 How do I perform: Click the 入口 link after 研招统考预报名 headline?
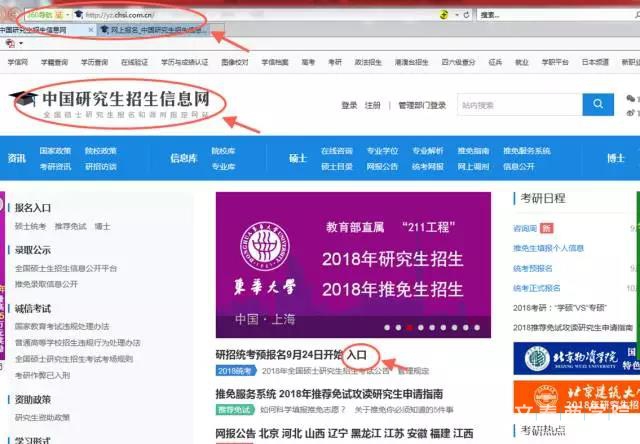pyautogui.click(x=356, y=355)
